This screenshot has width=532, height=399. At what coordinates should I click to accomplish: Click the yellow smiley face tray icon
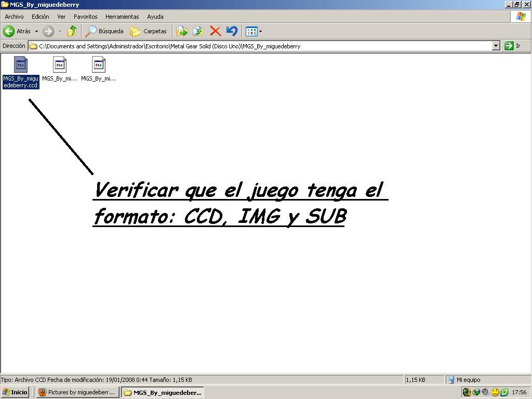[495, 392]
